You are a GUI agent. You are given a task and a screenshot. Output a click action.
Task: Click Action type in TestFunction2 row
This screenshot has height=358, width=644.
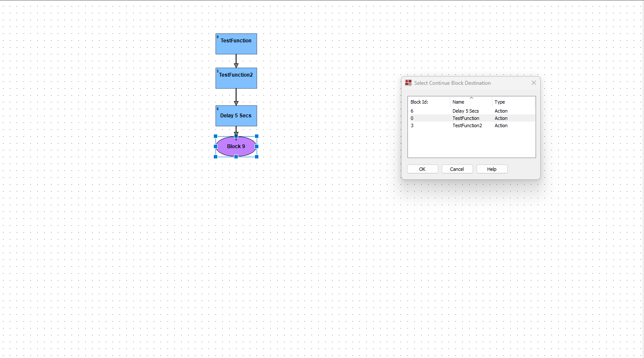pos(501,125)
